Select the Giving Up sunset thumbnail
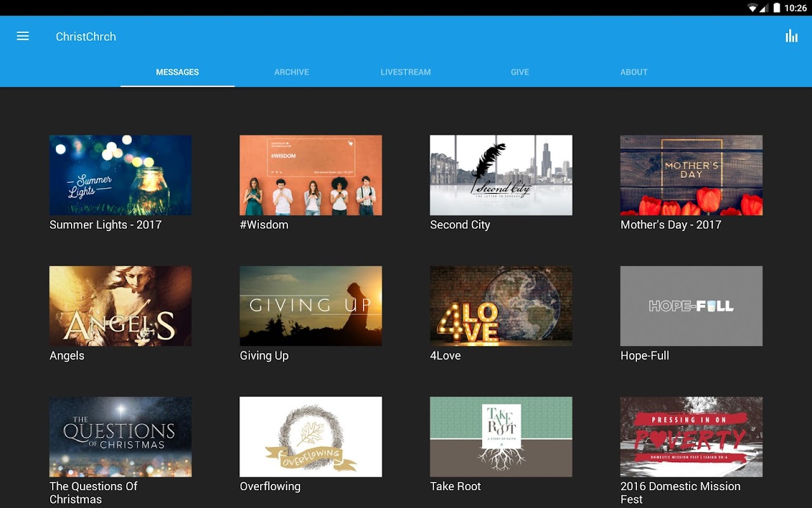 coord(311,306)
